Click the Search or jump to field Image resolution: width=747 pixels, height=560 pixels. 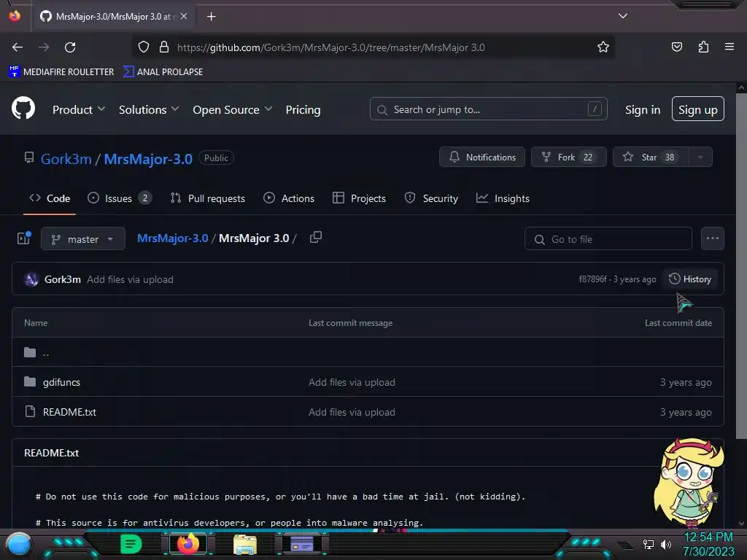coord(488,109)
